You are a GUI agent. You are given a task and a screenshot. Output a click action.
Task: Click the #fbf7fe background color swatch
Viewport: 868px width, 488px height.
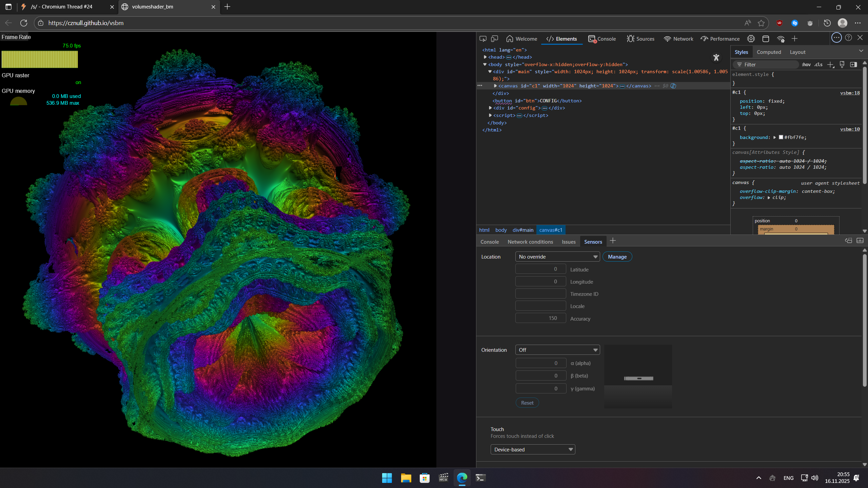click(x=781, y=137)
